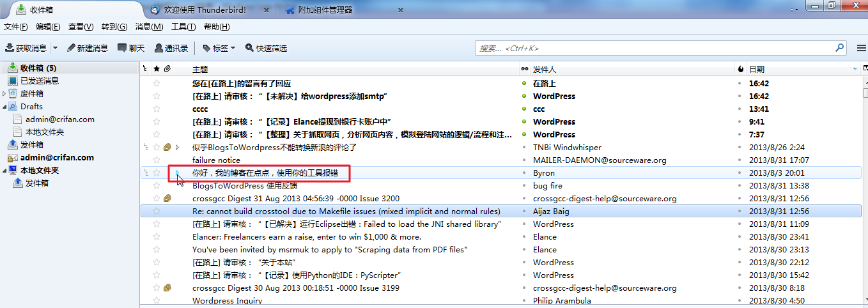Collapse the 本地文件夹 account
The image size is (868, 308).
point(4,171)
